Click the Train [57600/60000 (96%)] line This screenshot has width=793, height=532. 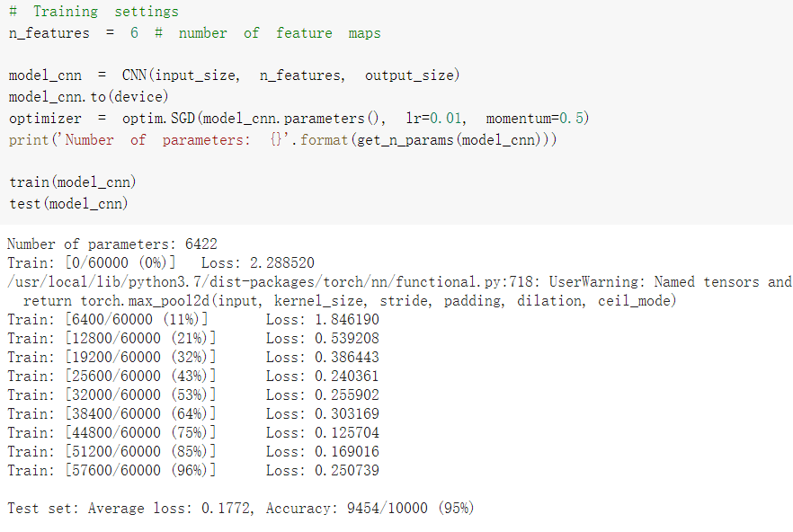111,471
